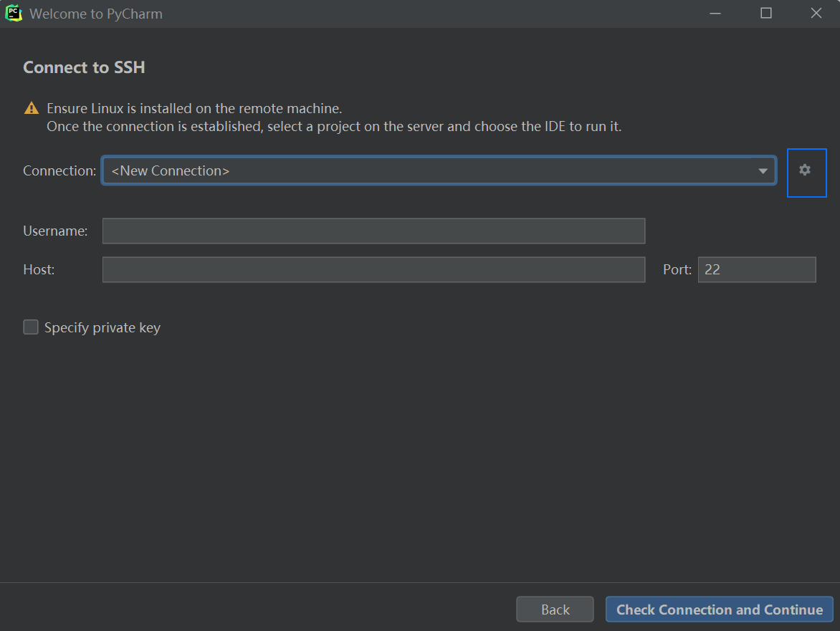Click the Specify private key label text
Image resolution: width=840 pixels, height=631 pixels.
[102, 328]
